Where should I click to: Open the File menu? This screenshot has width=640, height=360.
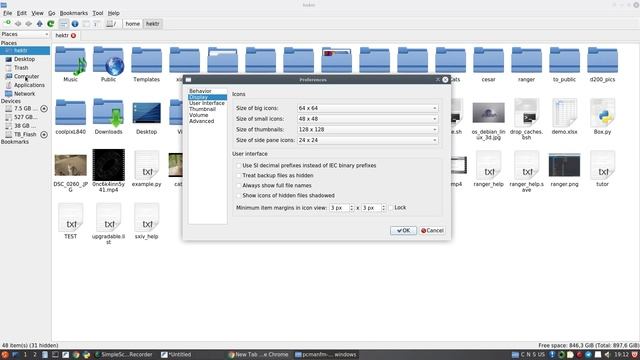point(7,13)
